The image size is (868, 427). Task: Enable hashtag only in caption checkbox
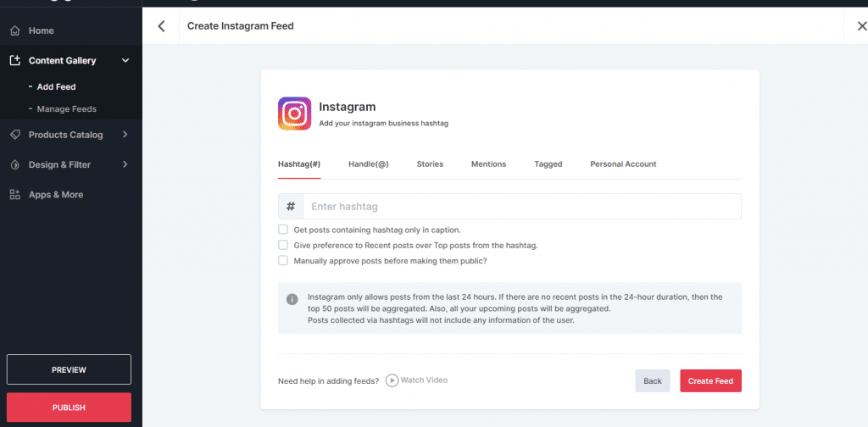tap(283, 230)
